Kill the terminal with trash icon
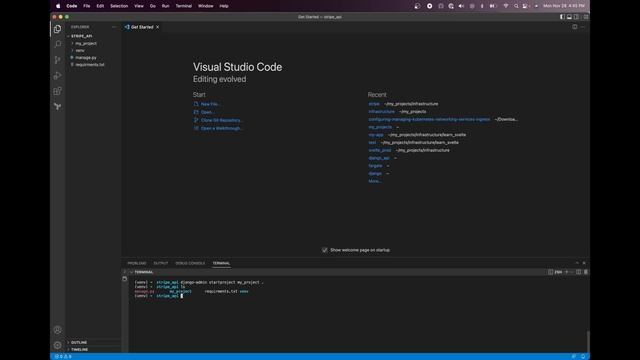 (586, 272)
